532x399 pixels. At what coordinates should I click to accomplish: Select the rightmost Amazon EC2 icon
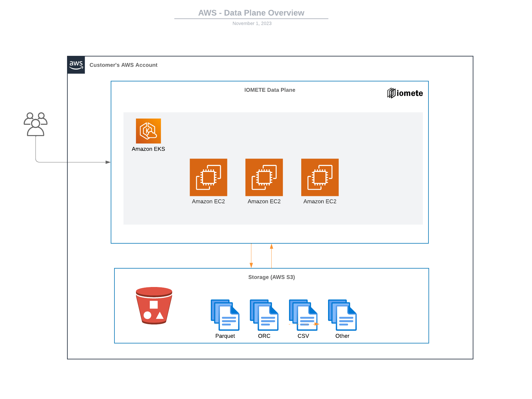(320, 177)
